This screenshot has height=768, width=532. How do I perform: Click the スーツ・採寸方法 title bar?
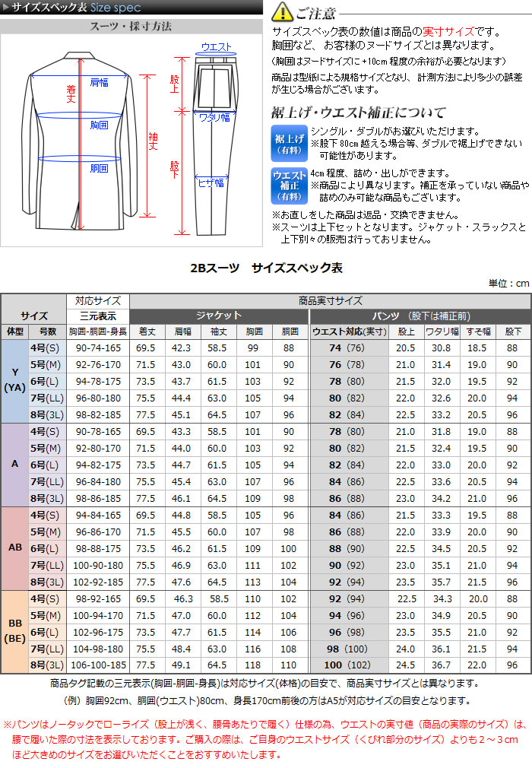tap(131, 26)
